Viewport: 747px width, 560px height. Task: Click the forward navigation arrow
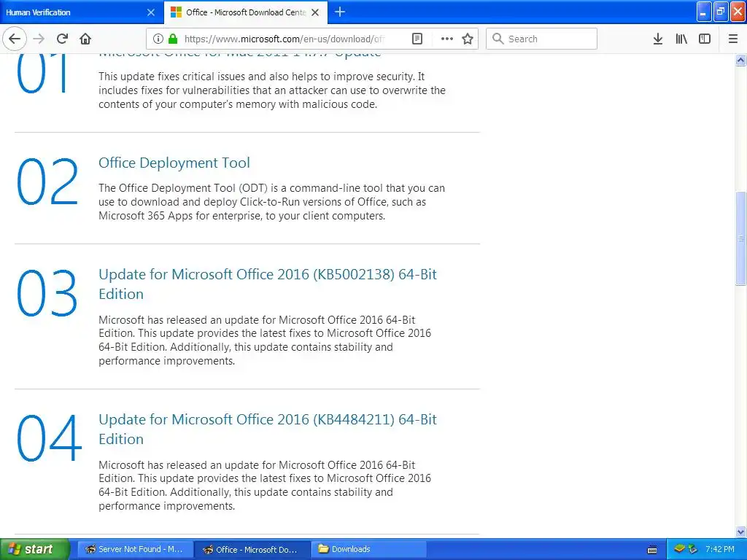[39, 39]
